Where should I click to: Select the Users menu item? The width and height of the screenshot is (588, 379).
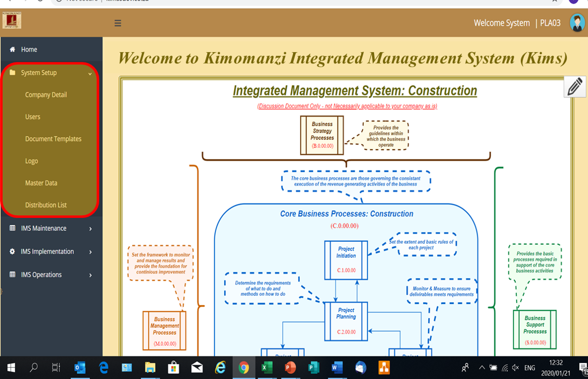point(33,117)
